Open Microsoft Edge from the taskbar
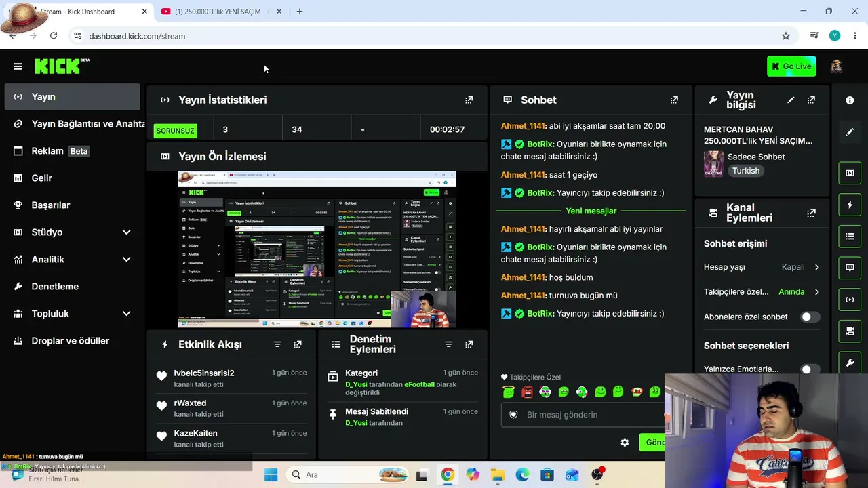This screenshot has height=488, width=868. 522,474
